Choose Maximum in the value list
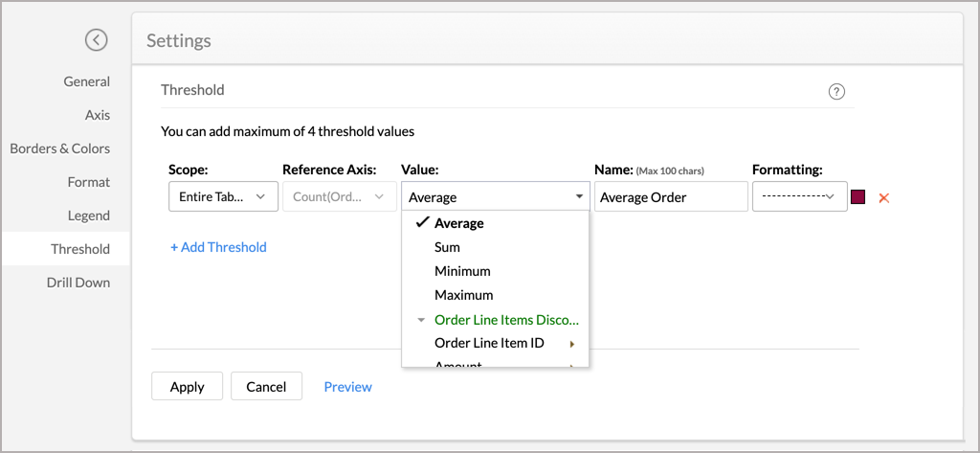 463,295
